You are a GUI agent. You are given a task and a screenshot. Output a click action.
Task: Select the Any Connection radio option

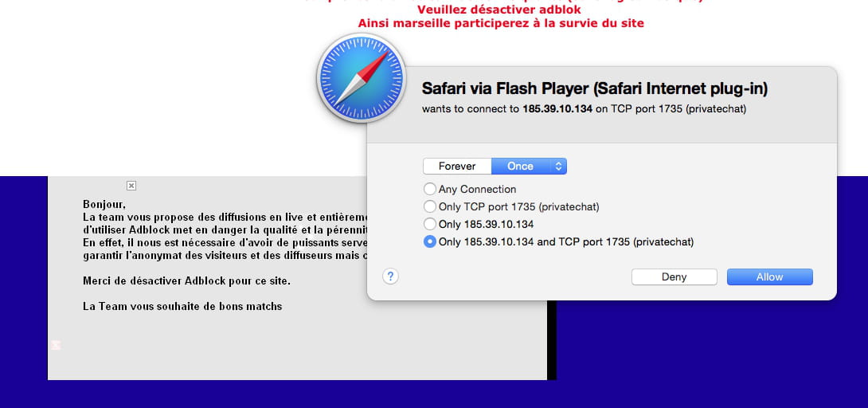[x=429, y=190]
